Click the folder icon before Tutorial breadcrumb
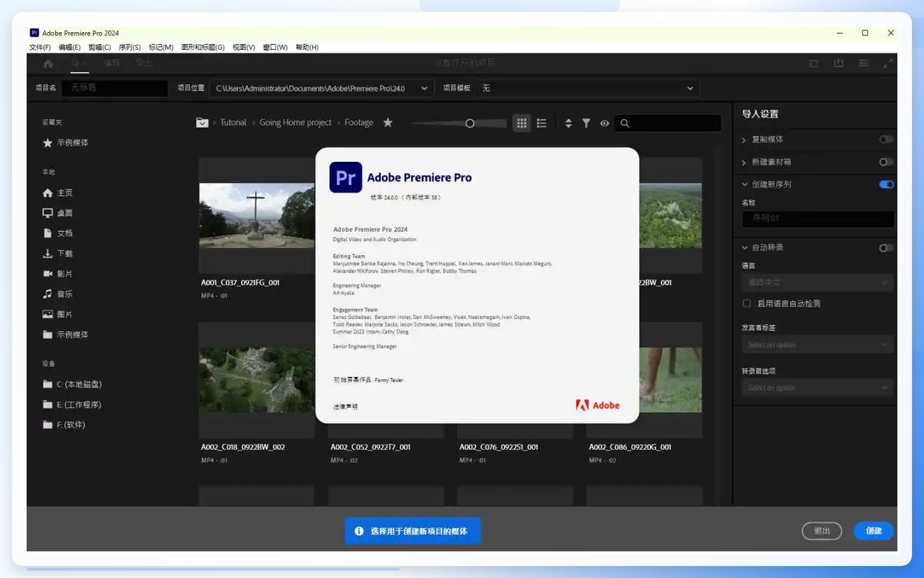The height and width of the screenshot is (578, 924). click(202, 123)
